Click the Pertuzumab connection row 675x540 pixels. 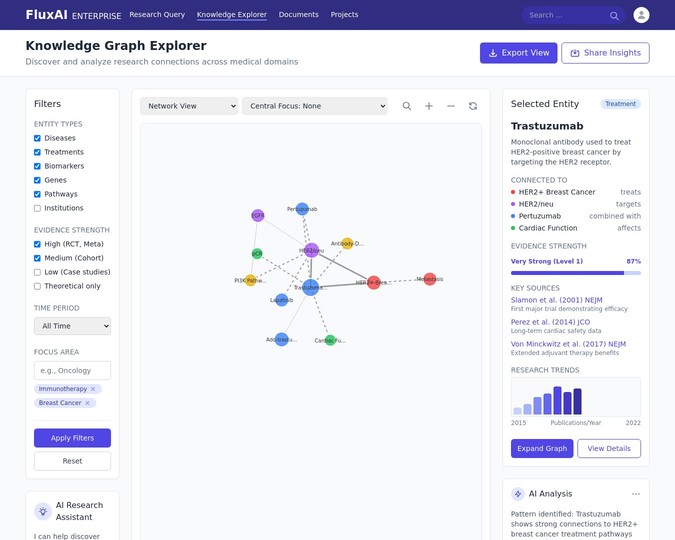(576, 216)
